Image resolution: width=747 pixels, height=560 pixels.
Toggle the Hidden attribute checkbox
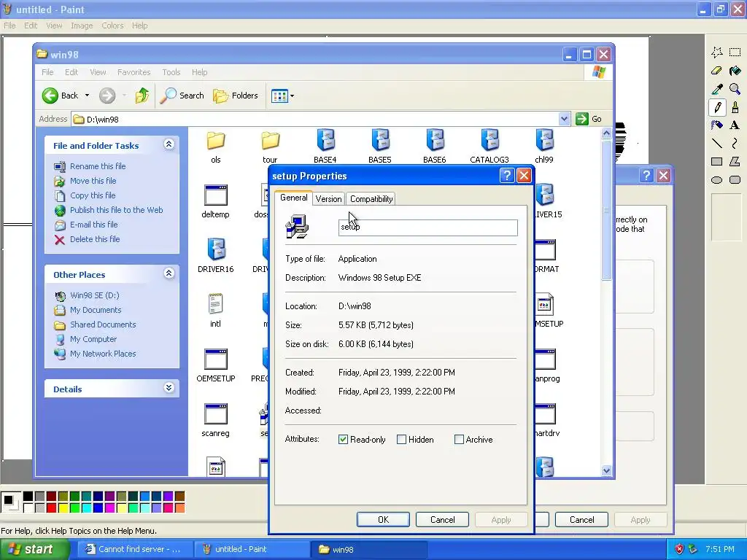pyautogui.click(x=402, y=440)
